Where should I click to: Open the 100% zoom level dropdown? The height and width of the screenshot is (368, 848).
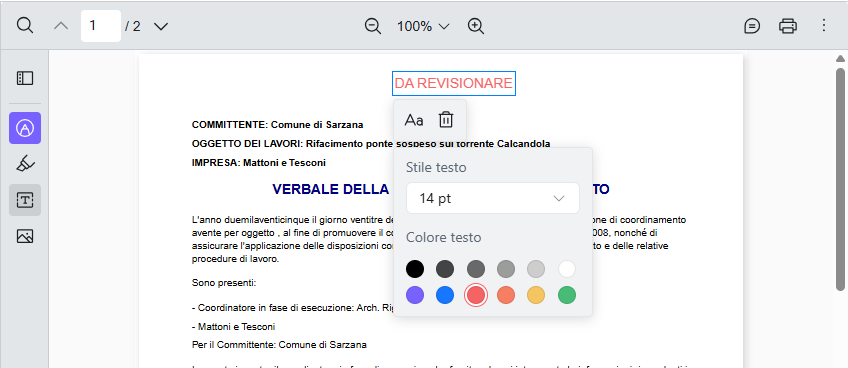pyautogui.click(x=423, y=26)
